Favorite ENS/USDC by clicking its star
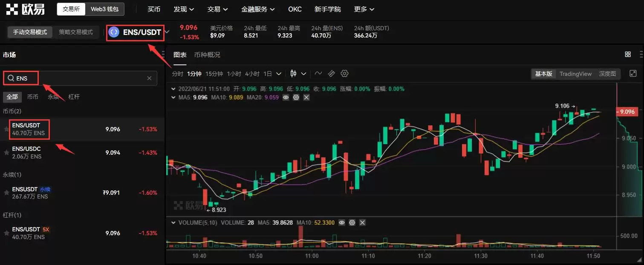Viewport: 644px width, 265px height. (6, 152)
